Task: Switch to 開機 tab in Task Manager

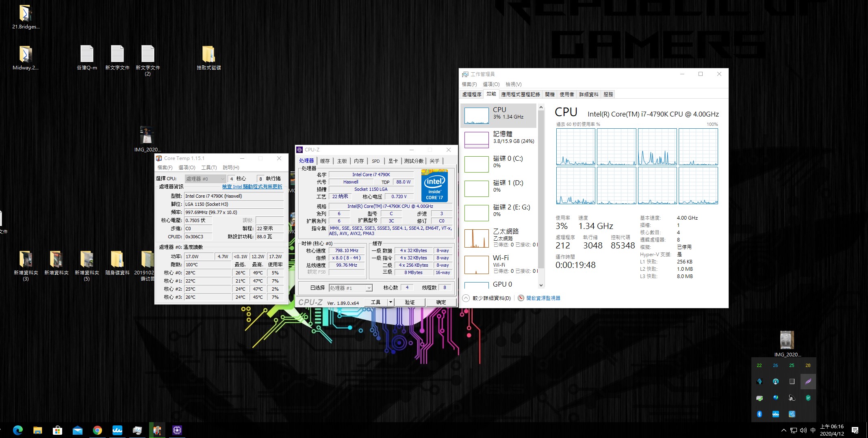Action: pyautogui.click(x=550, y=94)
